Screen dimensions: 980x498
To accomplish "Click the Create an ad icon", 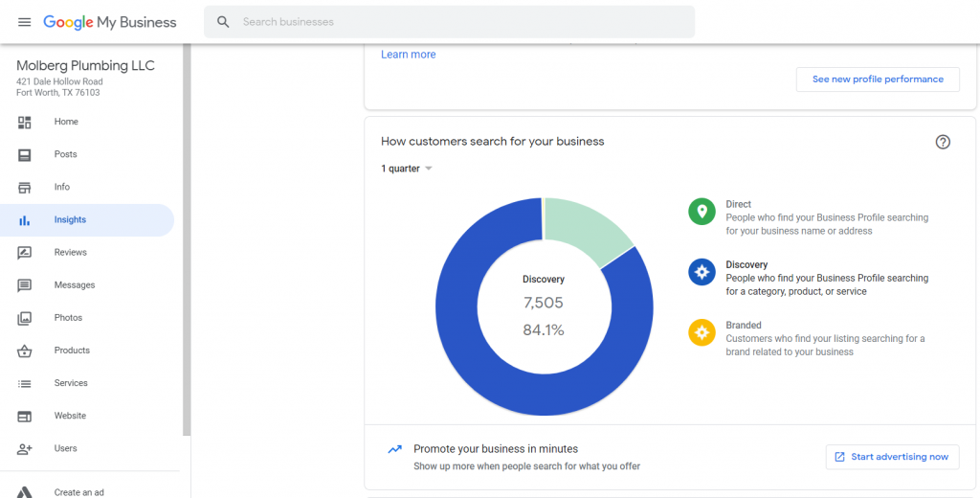I will pos(24,492).
